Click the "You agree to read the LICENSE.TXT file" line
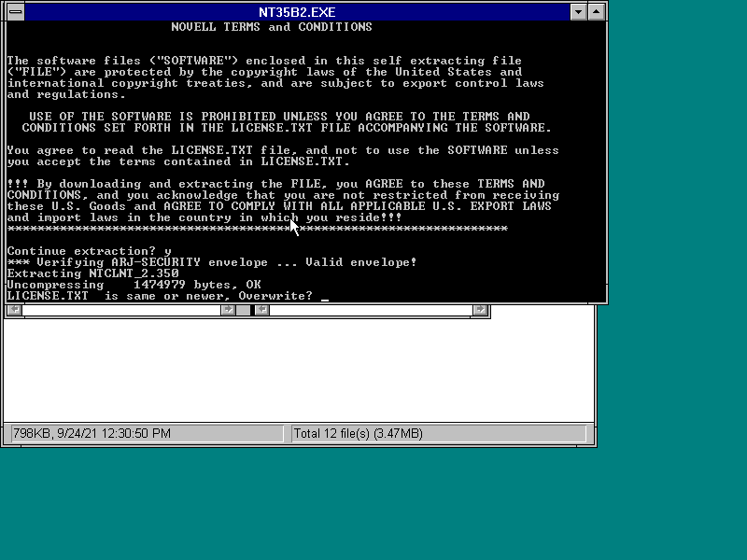747x560 pixels. (x=283, y=150)
